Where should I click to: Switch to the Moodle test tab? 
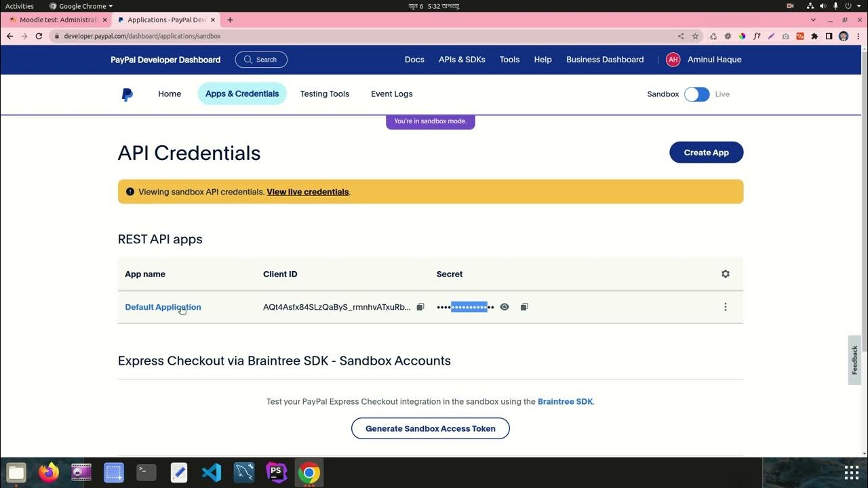pos(58,20)
